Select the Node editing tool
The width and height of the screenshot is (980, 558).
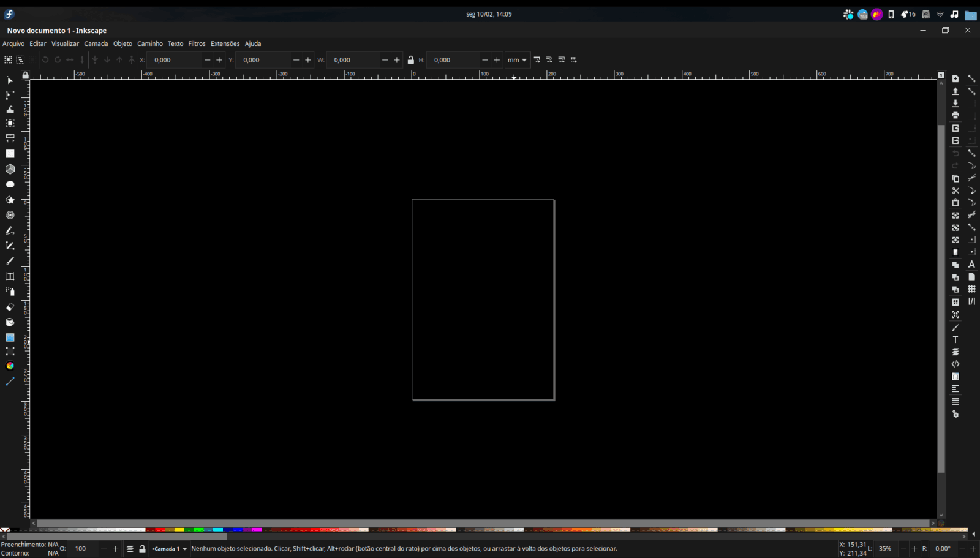tap(10, 95)
